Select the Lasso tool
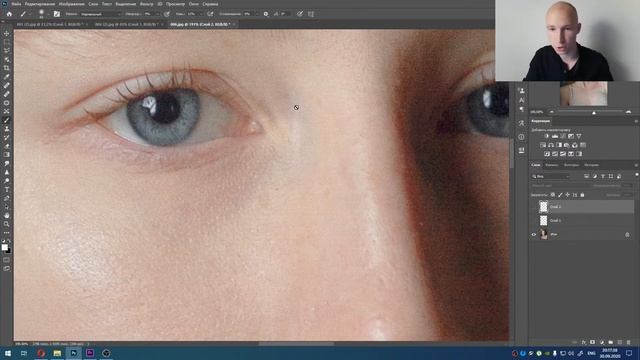Image resolution: width=640 pixels, height=360 pixels. tap(7, 51)
